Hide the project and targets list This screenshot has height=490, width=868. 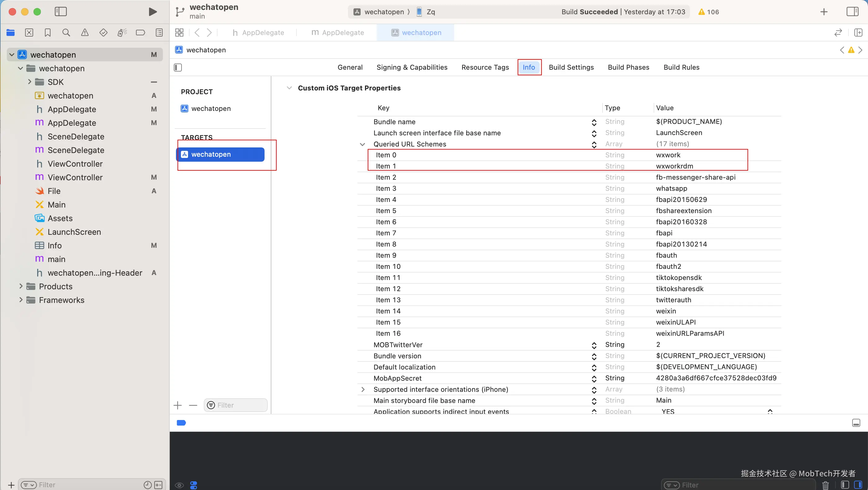[178, 68]
